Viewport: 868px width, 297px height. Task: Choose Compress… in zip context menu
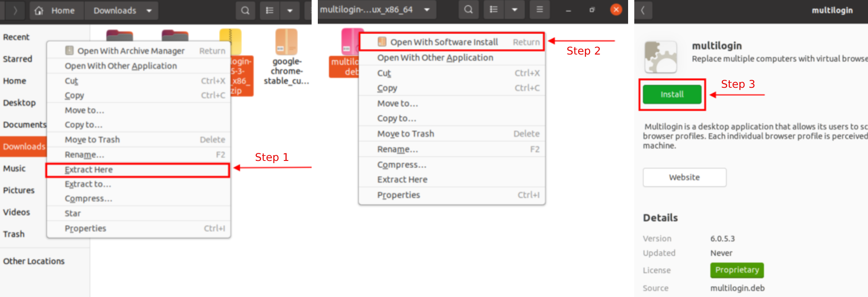pyautogui.click(x=139, y=199)
